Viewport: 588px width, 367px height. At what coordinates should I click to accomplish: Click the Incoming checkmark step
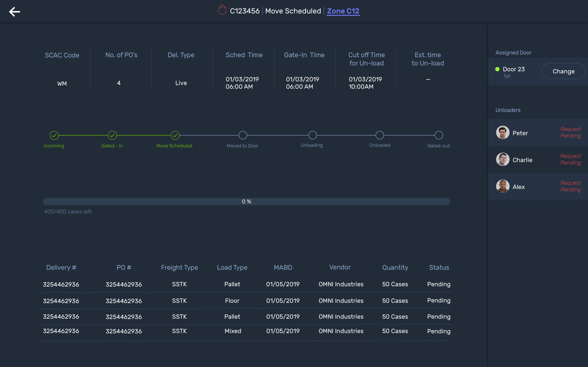point(54,135)
